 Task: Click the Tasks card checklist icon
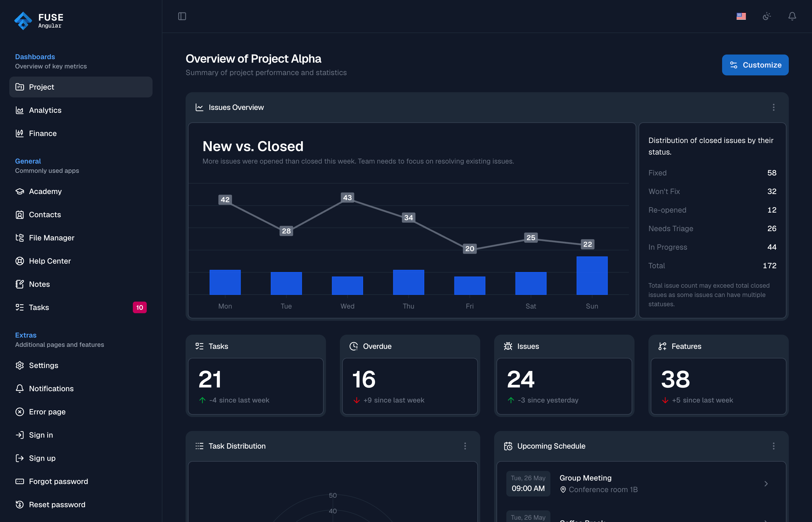click(x=199, y=346)
